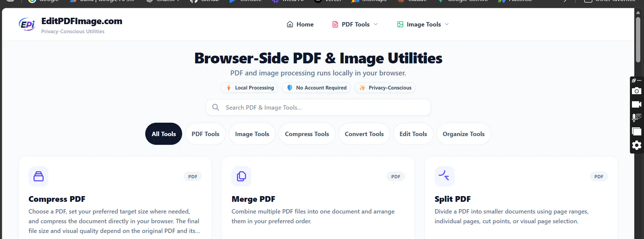Click the sparkle Privacy-Conscious icon
The width and height of the screenshot is (644, 239).
[363, 88]
